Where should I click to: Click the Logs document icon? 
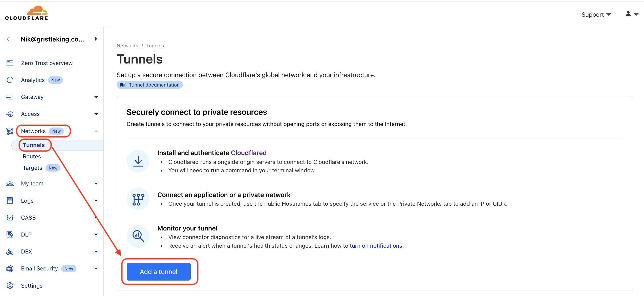[10, 201]
